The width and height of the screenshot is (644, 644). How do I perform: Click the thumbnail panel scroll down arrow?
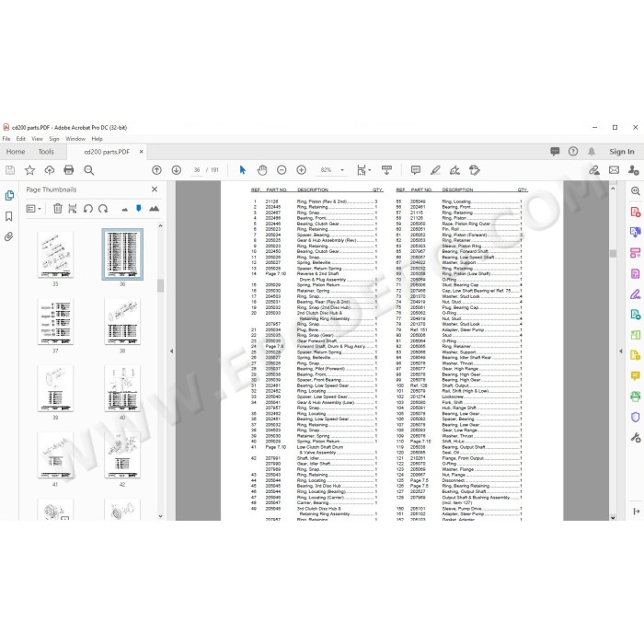pyautogui.click(x=160, y=516)
